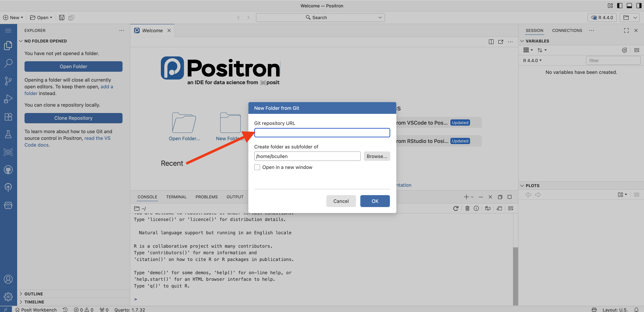Open R 4.4.0 variables session dropdown
644x312 pixels.
(532, 60)
